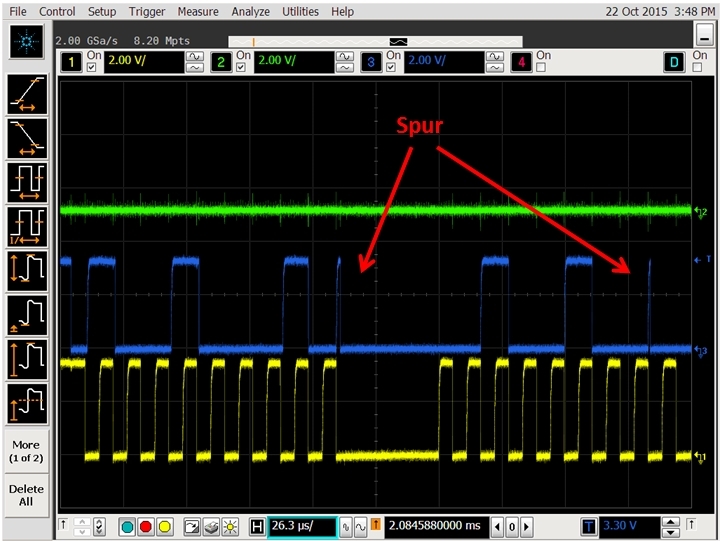The image size is (720, 541).
Task: Select the V peak-to-peak measurement icon
Action: [x=27, y=271]
